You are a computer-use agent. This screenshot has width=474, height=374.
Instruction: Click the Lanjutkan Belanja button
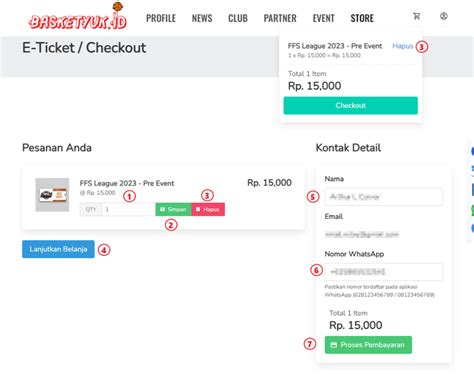point(58,249)
